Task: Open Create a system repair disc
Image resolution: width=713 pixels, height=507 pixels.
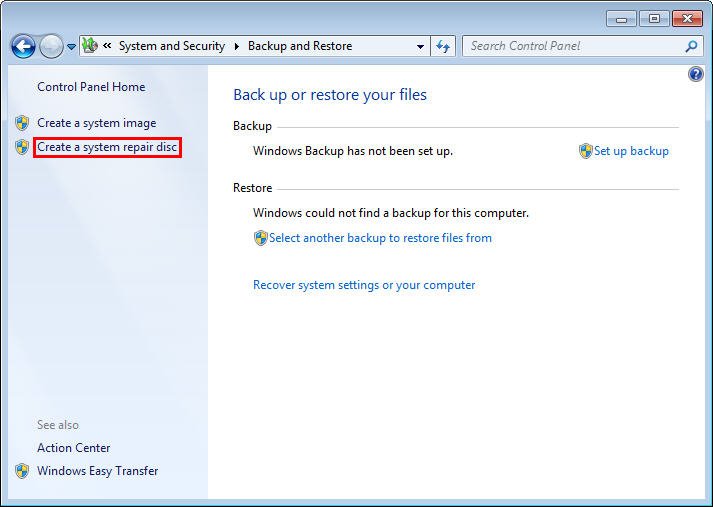Action: tap(107, 147)
